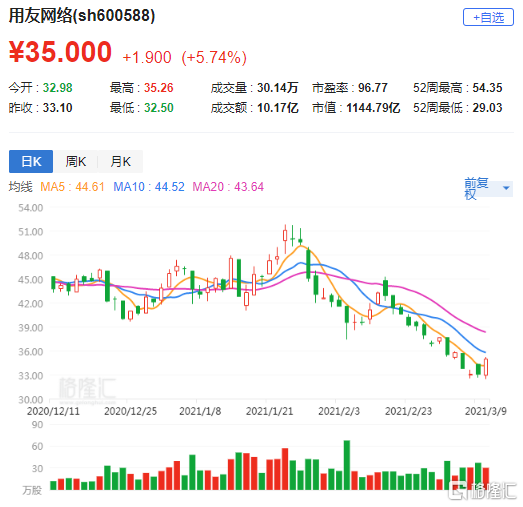
Task: Open the 前复权 dropdown
Action: click(x=488, y=188)
